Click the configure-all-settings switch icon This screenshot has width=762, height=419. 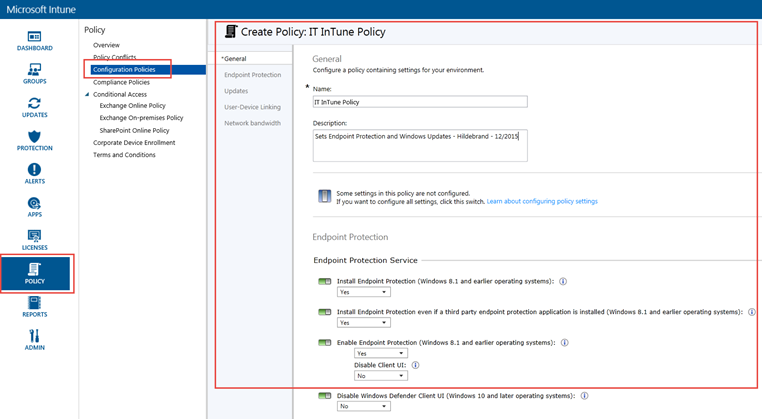[x=324, y=196]
